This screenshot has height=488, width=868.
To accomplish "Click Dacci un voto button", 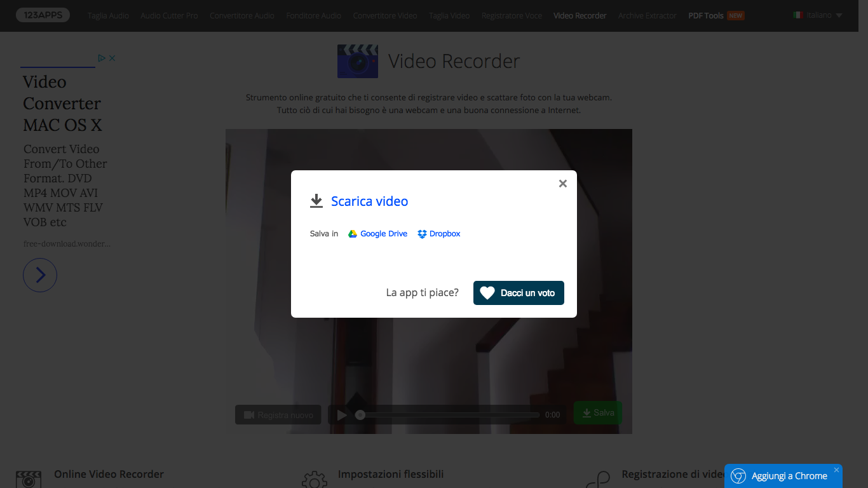I will coord(519,293).
